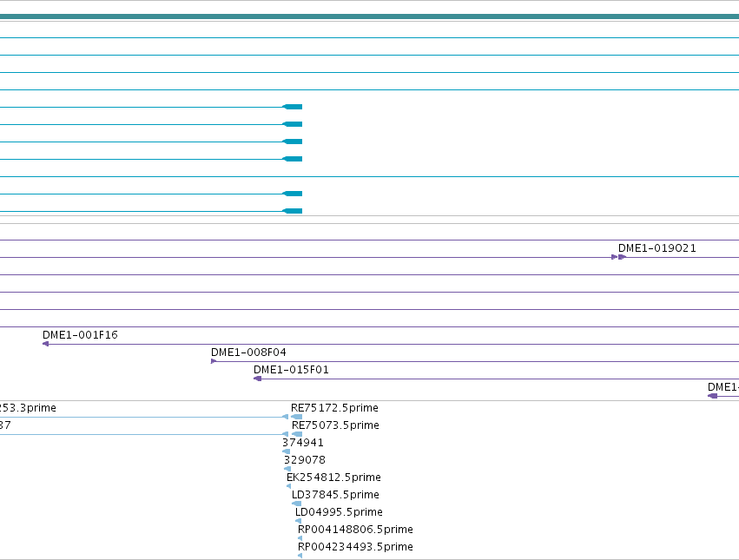Click the EK254812.5prime label
The width and height of the screenshot is (739, 560).
click(333, 478)
